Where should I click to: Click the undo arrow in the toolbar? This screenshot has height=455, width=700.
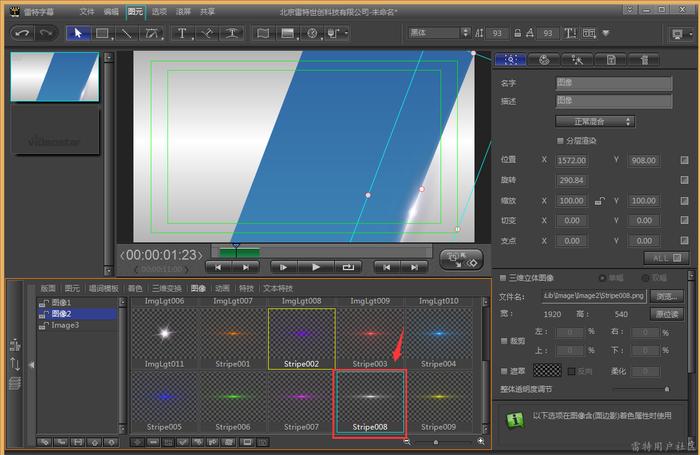(x=22, y=33)
